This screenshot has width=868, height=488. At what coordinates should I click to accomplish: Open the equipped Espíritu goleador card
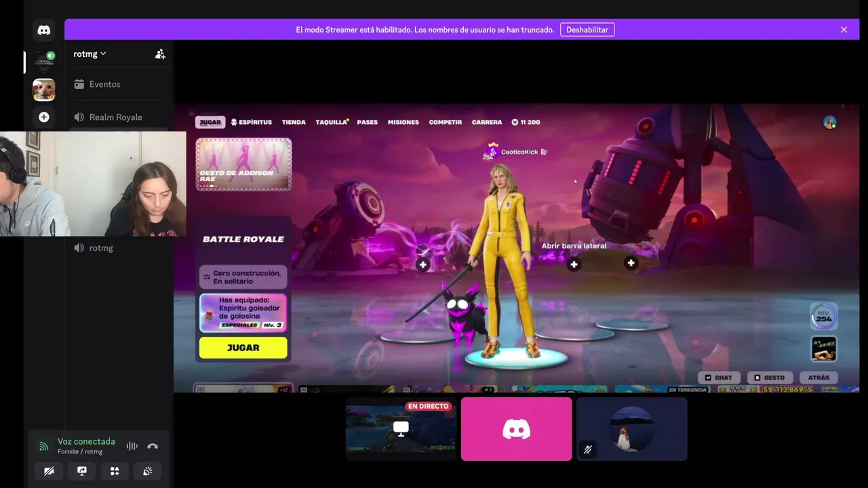tap(243, 312)
